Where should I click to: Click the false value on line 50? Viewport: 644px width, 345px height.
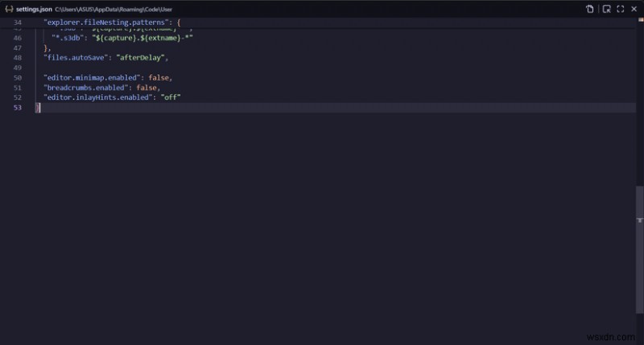pyautogui.click(x=159, y=77)
